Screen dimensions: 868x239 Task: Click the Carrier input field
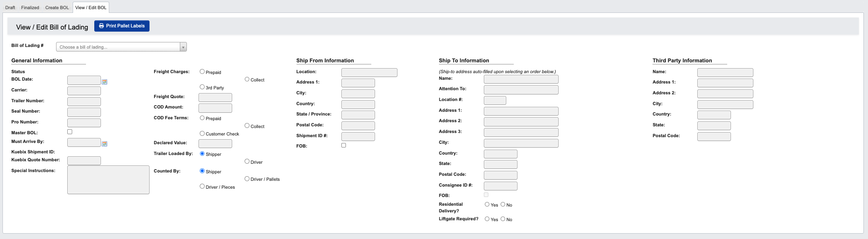[84, 91]
